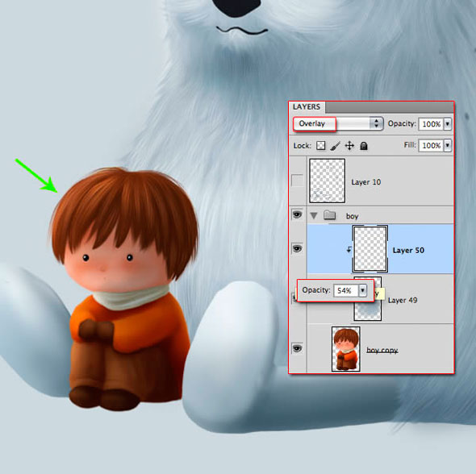The width and height of the screenshot is (476, 474).
Task: Click the lock all padlock icon
Action: [364, 146]
